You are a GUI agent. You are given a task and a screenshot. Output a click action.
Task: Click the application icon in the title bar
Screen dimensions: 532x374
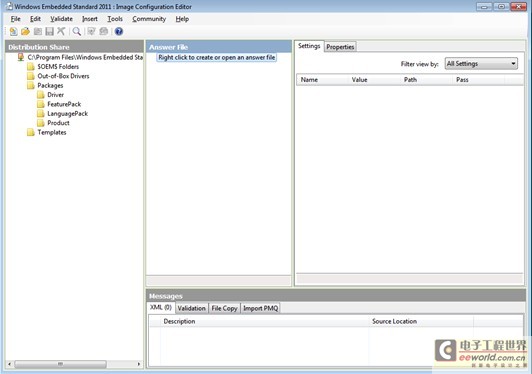[9, 6]
